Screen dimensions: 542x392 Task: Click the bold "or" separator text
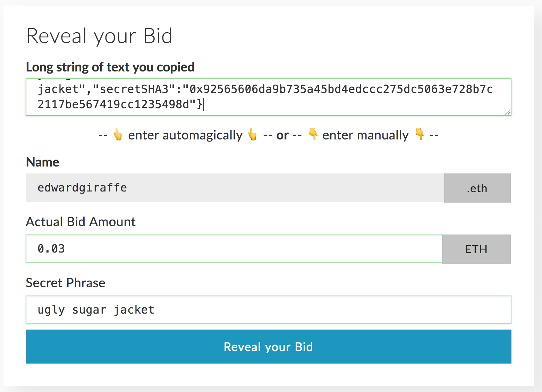[282, 135]
